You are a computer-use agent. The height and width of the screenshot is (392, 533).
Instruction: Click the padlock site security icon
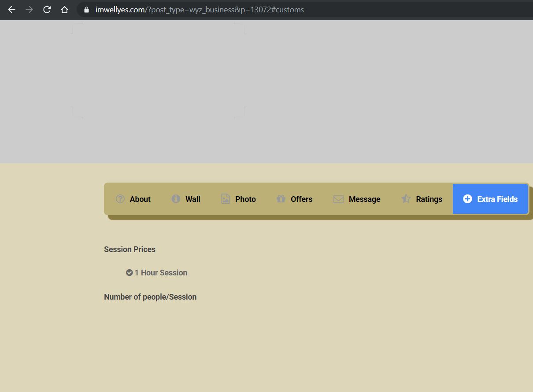86,10
